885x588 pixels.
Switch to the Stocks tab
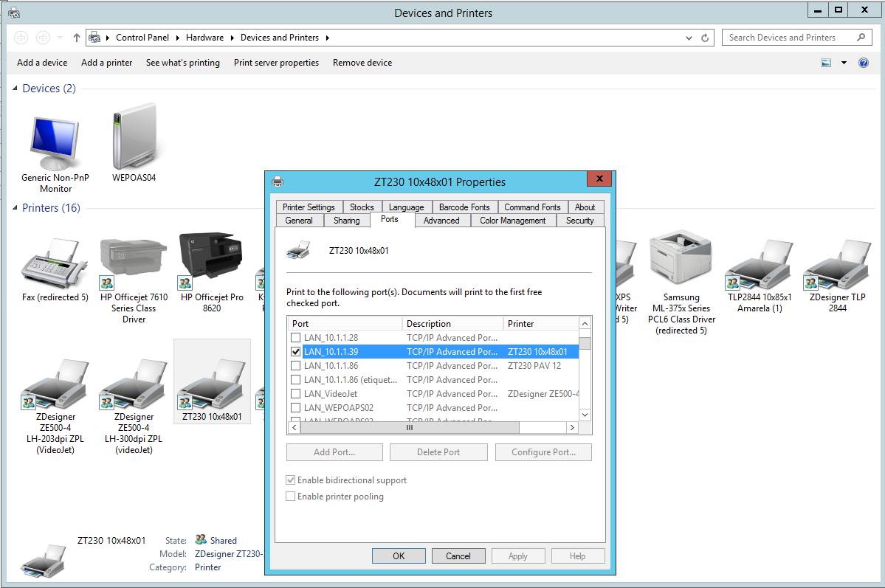(x=362, y=207)
